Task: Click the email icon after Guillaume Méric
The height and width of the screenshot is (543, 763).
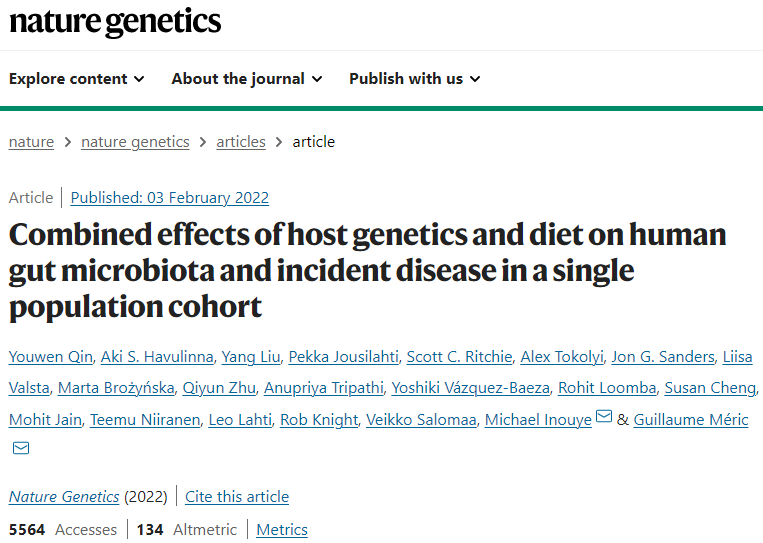Action: [x=21, y=448]
